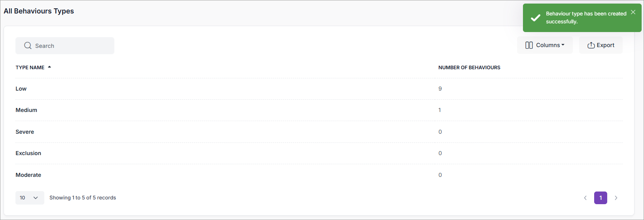Expand the 10 records per page dropdown

tap(30, 198)
